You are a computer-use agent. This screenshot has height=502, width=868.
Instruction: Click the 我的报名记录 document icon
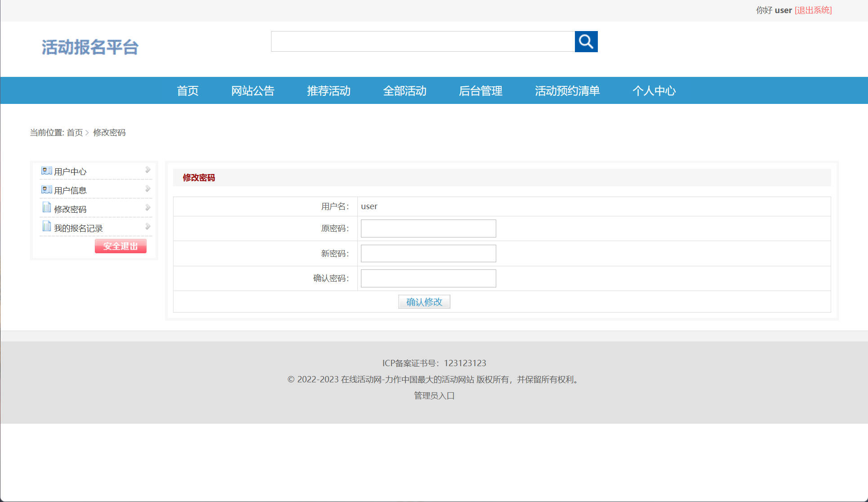[47, 226]
